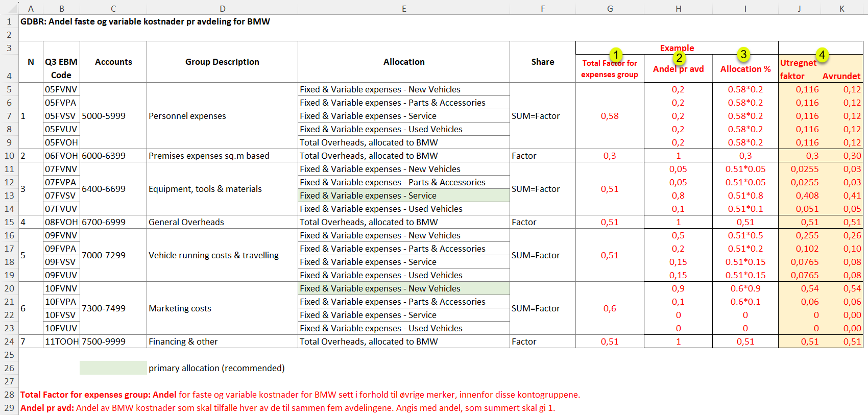Select the title cell starting with GDBR: Andel faste

(x=145, y=21)
